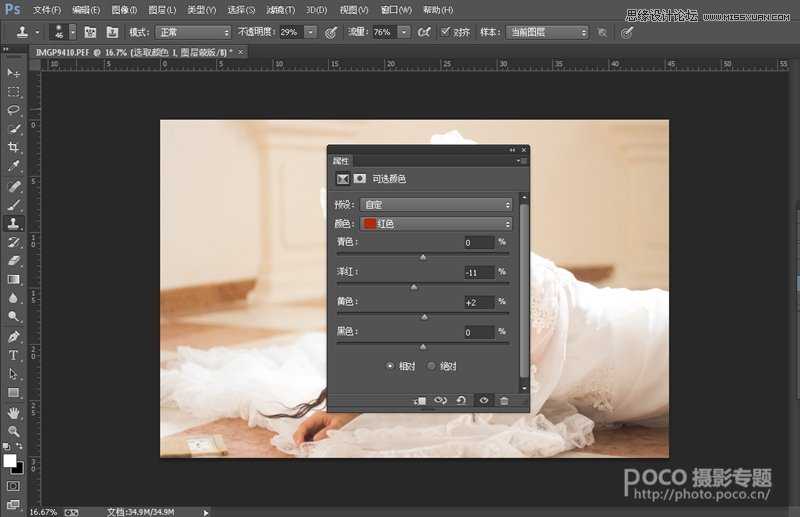Open the 文件(F) menu
The height and width of the screenshot is (517, 800).
pos(47,10)
